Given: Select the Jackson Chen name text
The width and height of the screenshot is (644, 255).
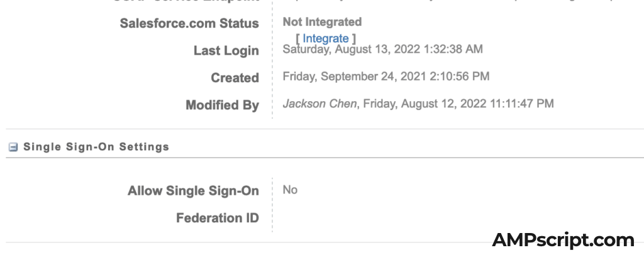Looking at the screenshot, I should (320, 104).
